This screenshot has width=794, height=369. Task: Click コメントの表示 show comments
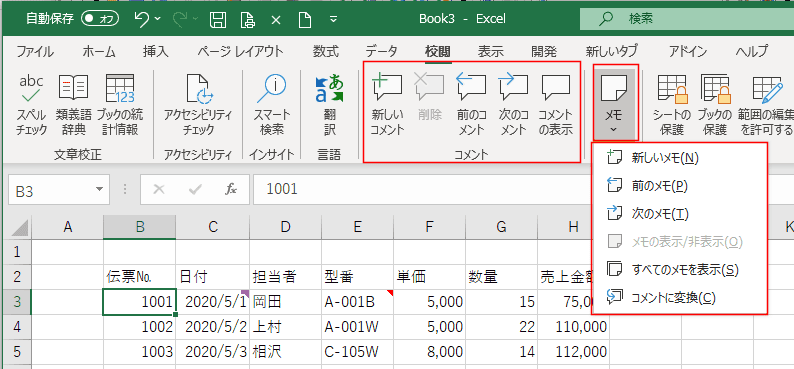click(x=555, y=105)
